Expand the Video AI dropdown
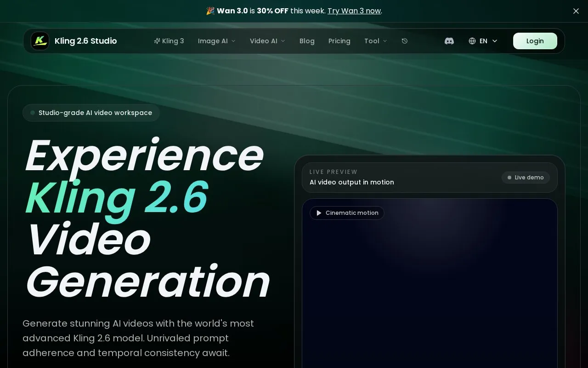 (268, 41)
